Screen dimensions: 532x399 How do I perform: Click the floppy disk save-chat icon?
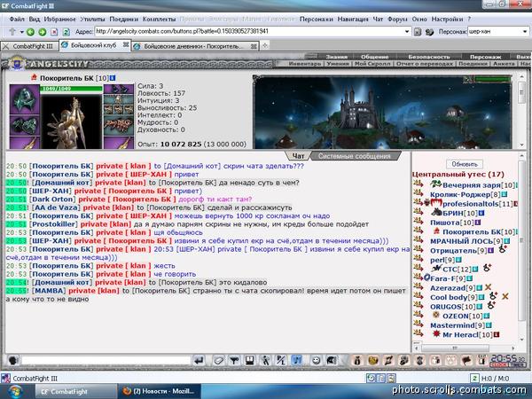coord(249,360)
